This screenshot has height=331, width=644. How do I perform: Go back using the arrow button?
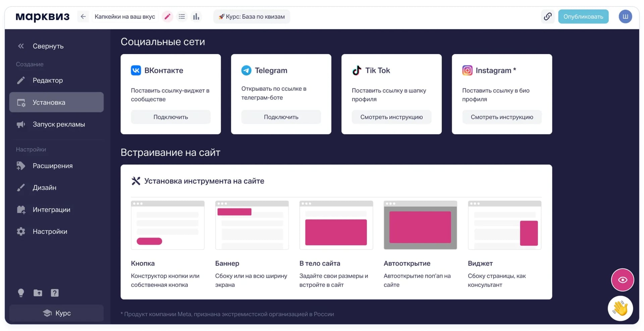83,16
